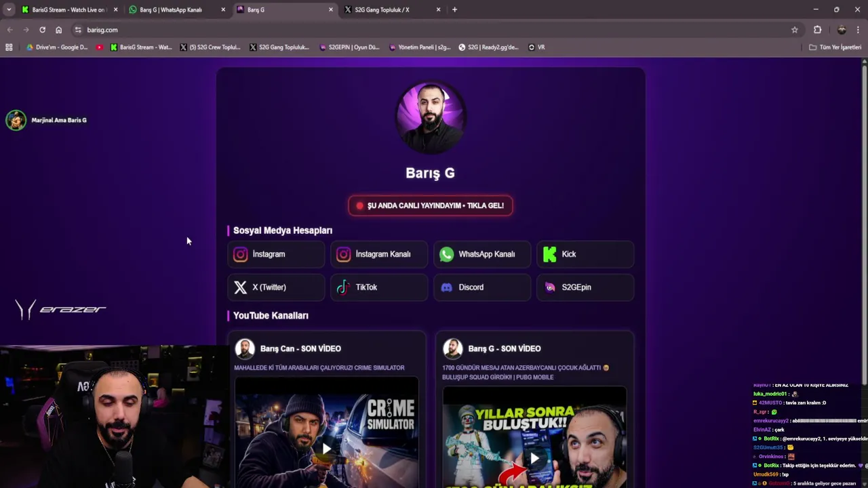
Task: Reload the current page
Action: pyautogui.click(x=42, y=30)
